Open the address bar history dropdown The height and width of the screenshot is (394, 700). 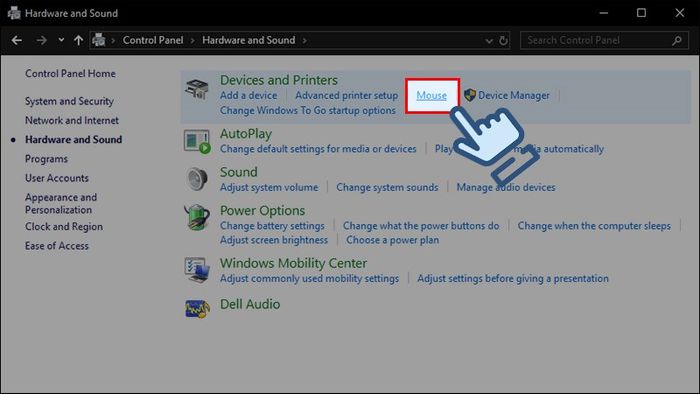click(489, 41)
